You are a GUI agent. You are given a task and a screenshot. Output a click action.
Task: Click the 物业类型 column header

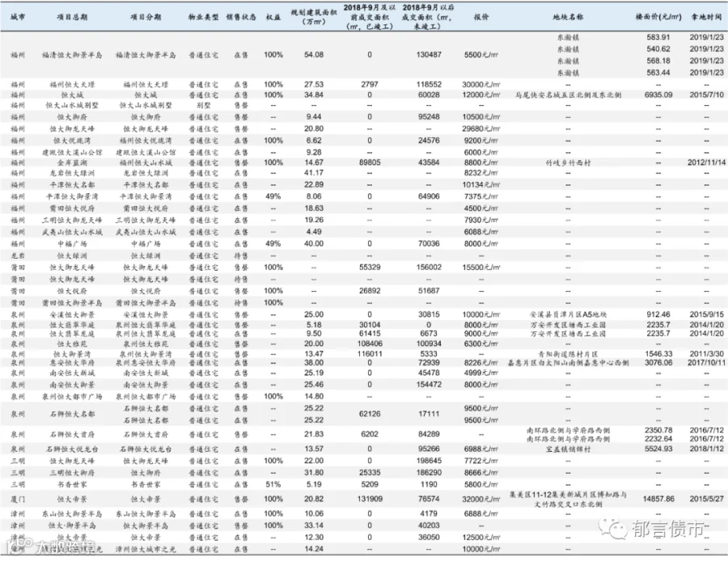point(203,17)
